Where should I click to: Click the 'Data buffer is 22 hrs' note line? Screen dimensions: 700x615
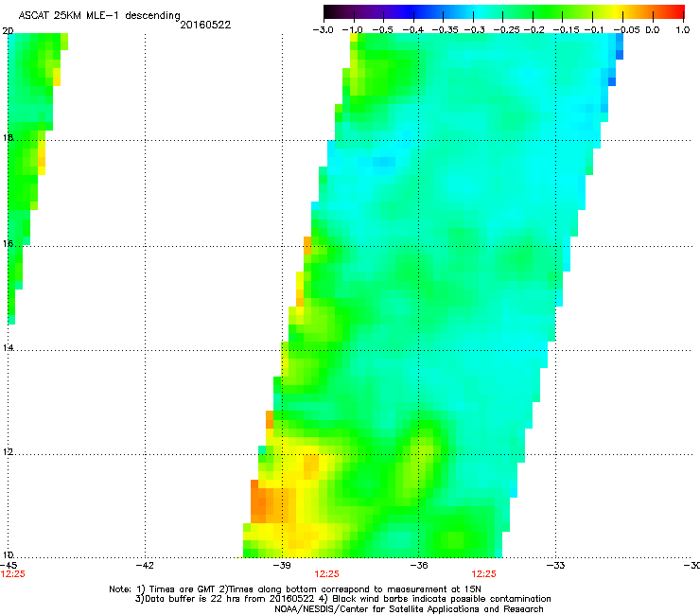coord(342,599)
